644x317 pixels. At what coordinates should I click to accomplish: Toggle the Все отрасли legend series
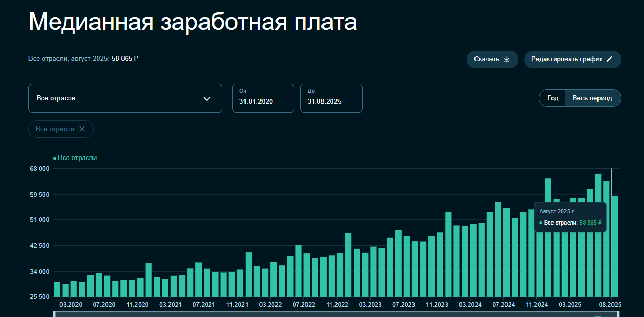75,158
